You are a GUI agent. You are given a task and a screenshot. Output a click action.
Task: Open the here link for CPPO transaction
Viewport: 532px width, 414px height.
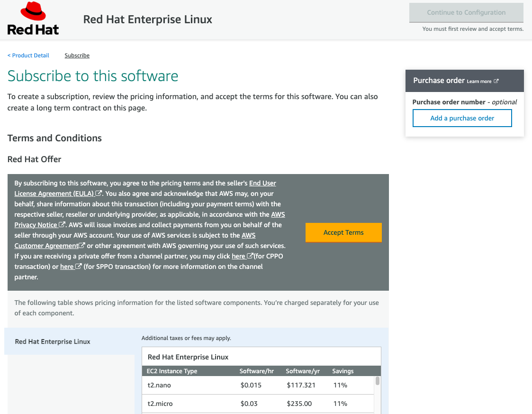(238, 256)
